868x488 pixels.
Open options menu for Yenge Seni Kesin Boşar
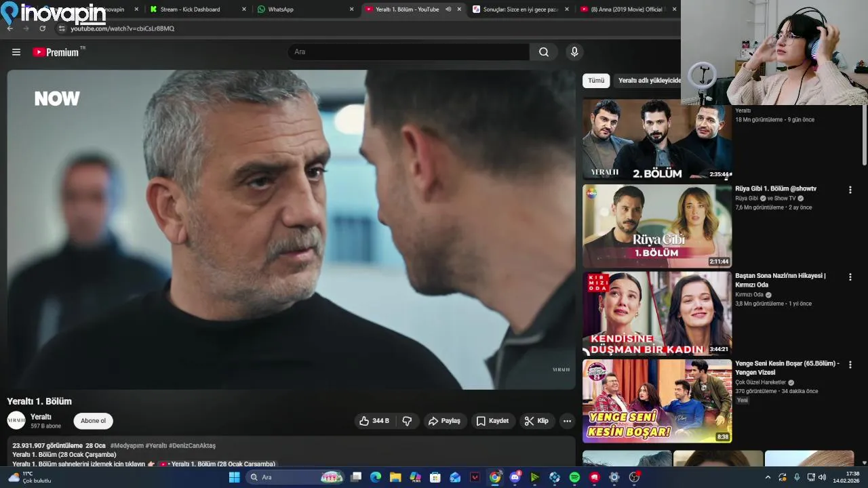(x=850, y=365)
